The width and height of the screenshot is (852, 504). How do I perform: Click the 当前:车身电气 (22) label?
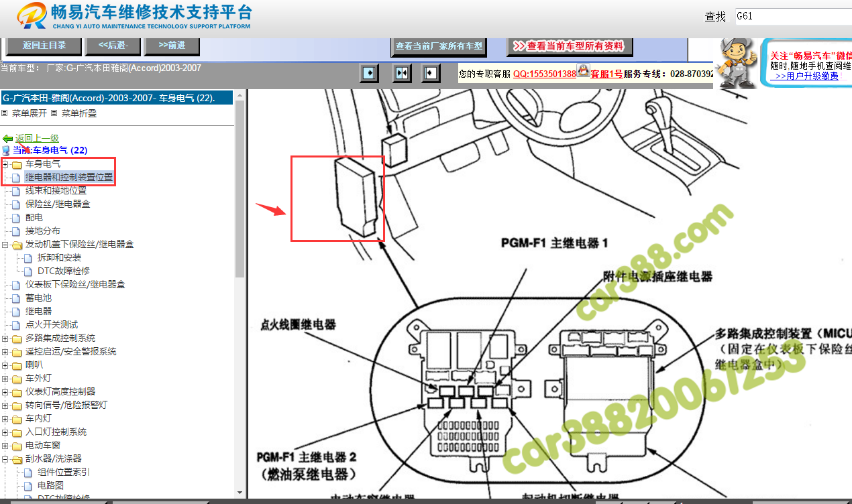50,151
